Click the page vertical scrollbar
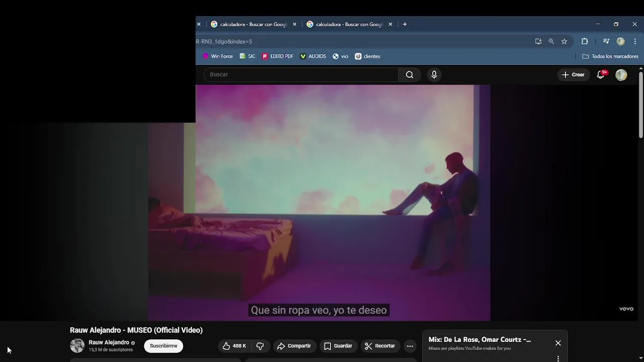 [641, 105]
